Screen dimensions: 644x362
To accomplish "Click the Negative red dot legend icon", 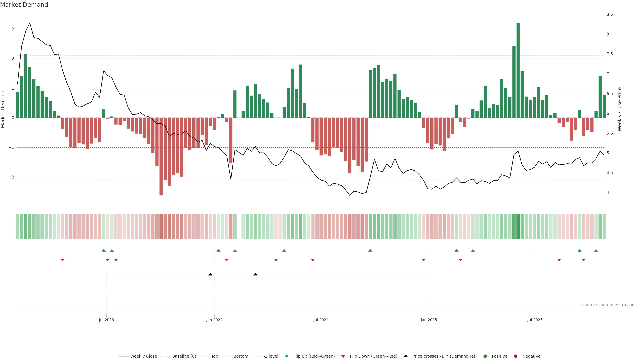I will pyautogui.click(x=516, y=356).
